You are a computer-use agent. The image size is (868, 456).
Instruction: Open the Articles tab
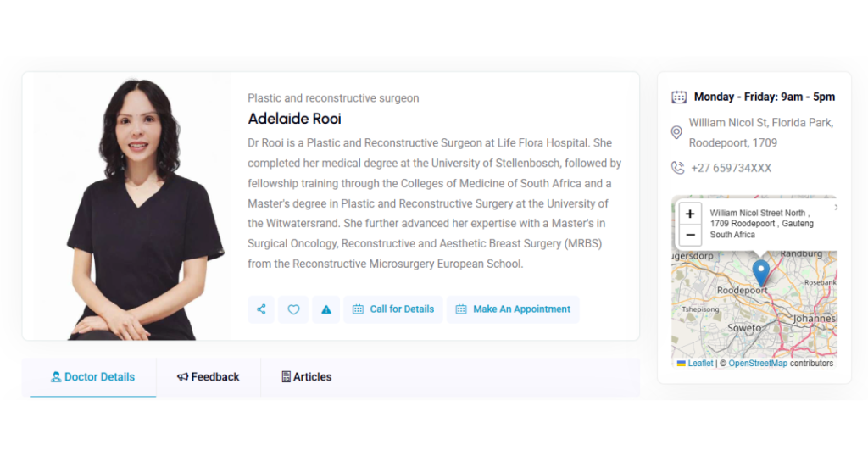(306, 377)
